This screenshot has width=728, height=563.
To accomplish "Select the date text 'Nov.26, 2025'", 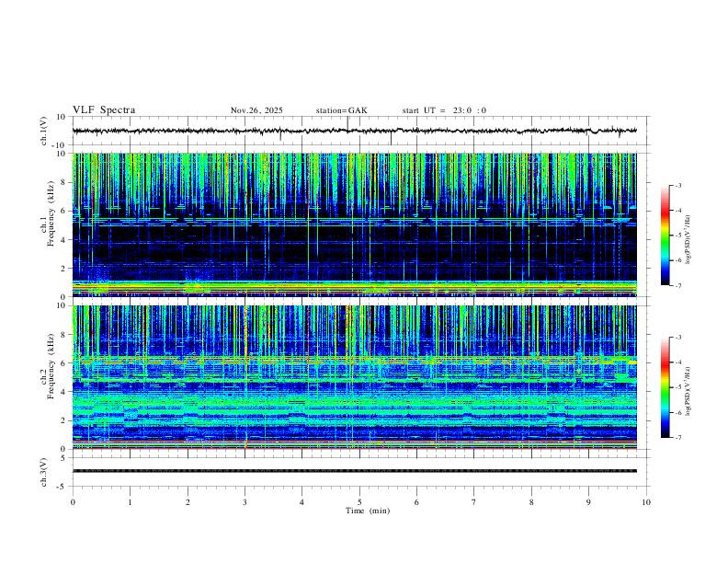I will (x=256, y=110).
